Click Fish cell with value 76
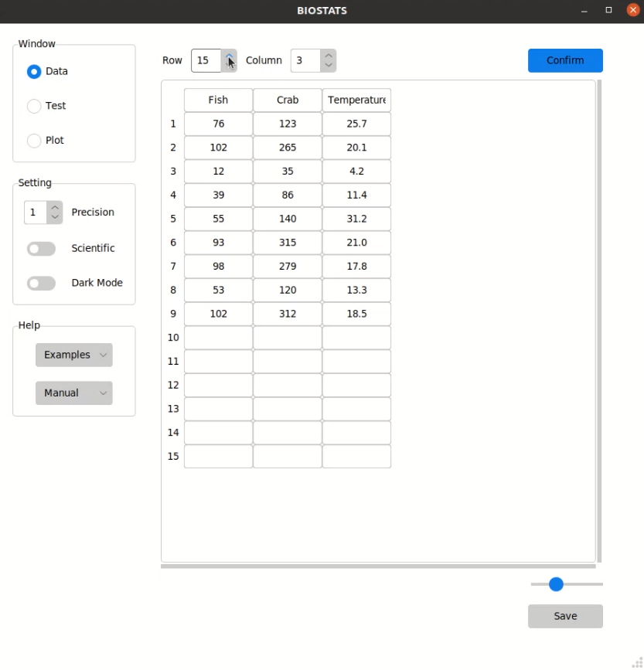 218,124
